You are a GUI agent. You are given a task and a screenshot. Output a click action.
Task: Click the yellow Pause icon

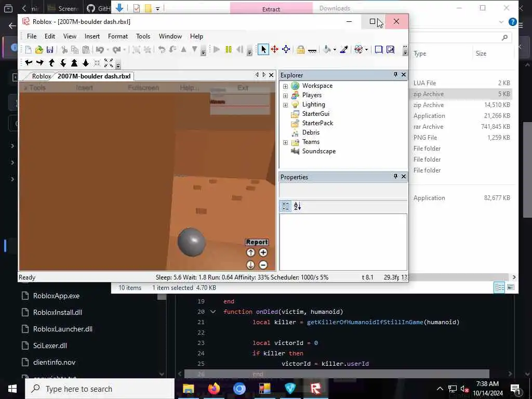pyautogui.click(x=229, y=49)
